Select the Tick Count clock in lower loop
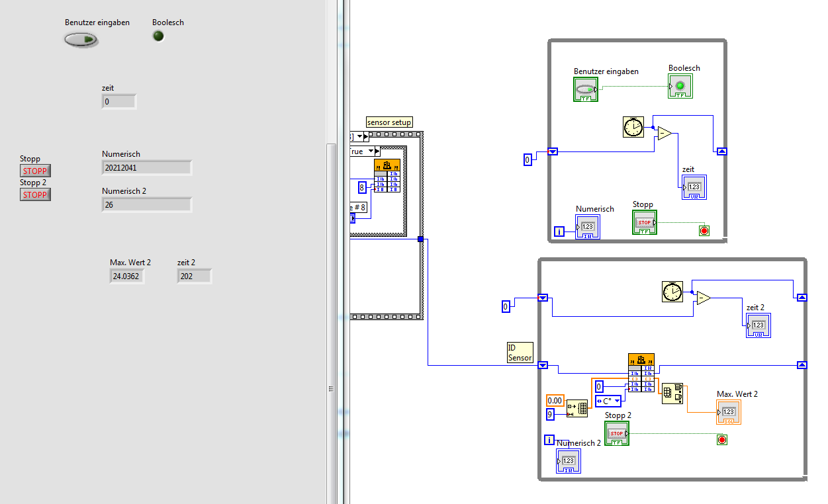This screenshot has width=828, height=504. (672, 292)
